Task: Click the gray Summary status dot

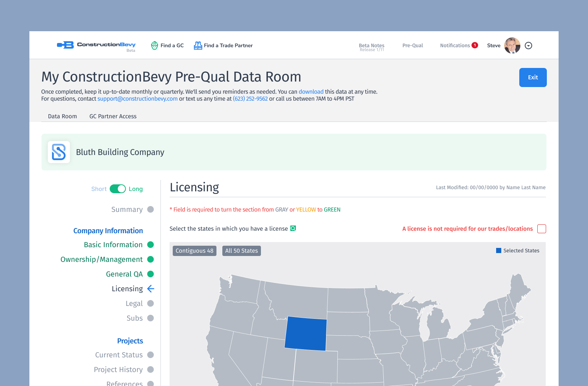Action: point(150,209)
